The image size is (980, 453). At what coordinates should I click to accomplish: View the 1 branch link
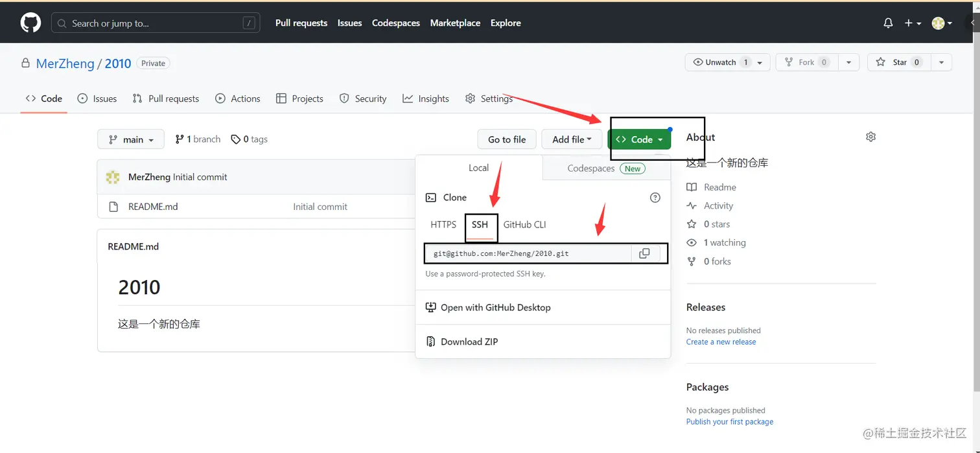point(198,139)
